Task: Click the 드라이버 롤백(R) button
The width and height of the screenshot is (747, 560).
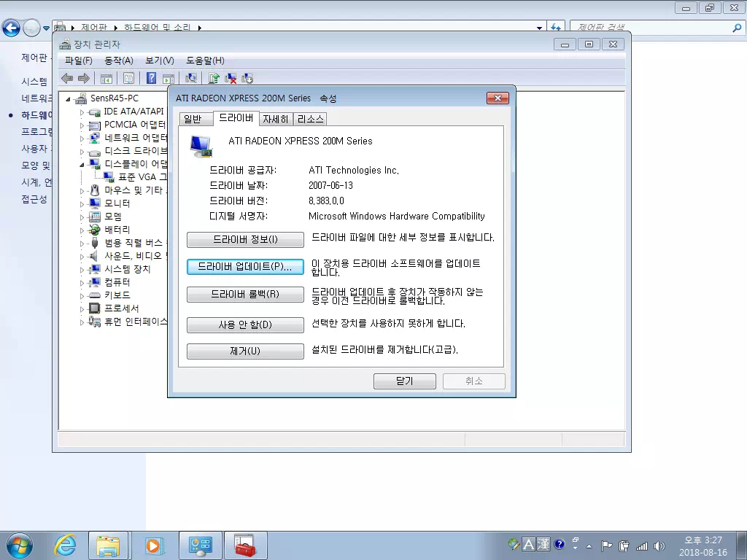Action: [x=245, y=295]
